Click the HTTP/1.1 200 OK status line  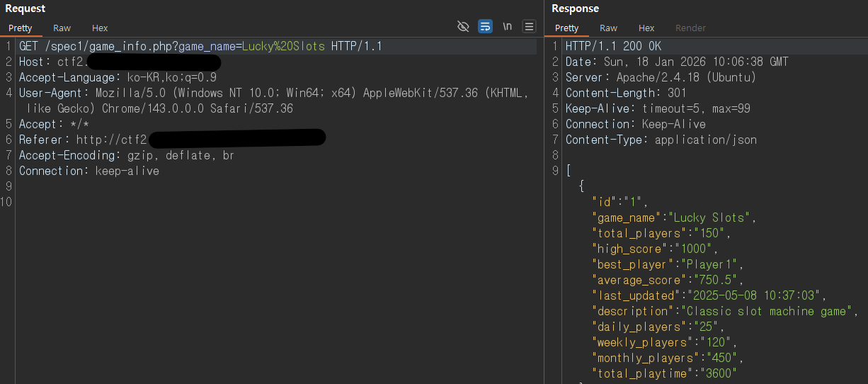(x=613, y=47)
